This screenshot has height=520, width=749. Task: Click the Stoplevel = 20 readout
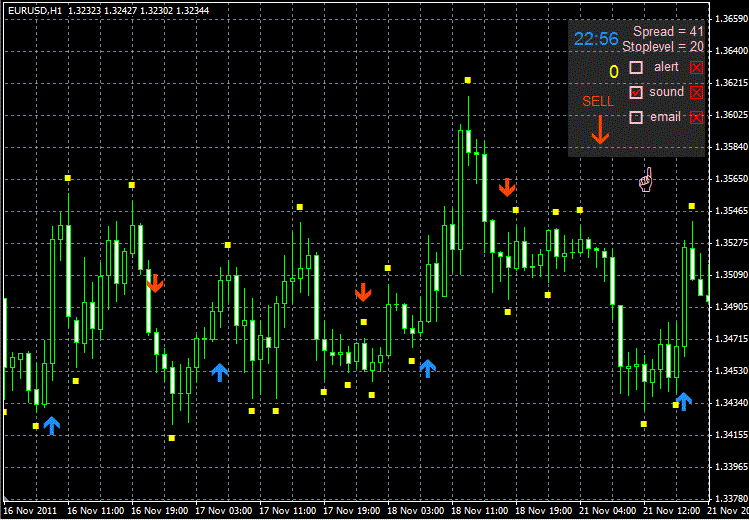click(663, 46)
